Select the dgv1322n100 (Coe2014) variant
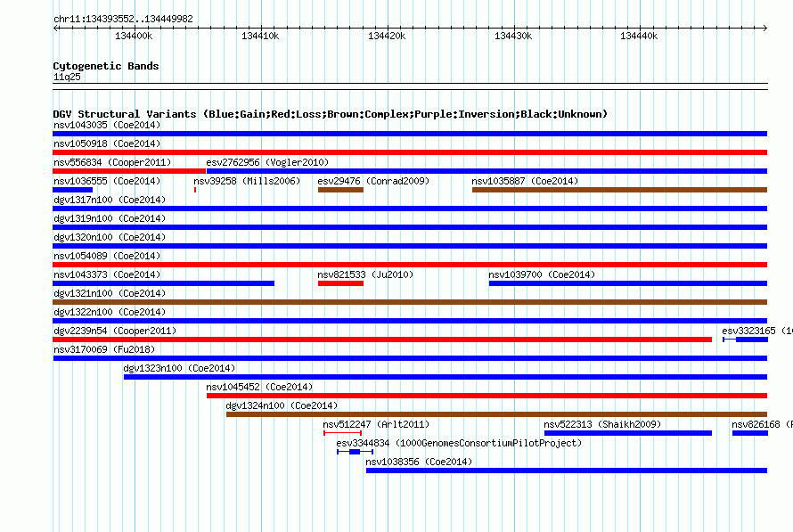 point(410,321)
